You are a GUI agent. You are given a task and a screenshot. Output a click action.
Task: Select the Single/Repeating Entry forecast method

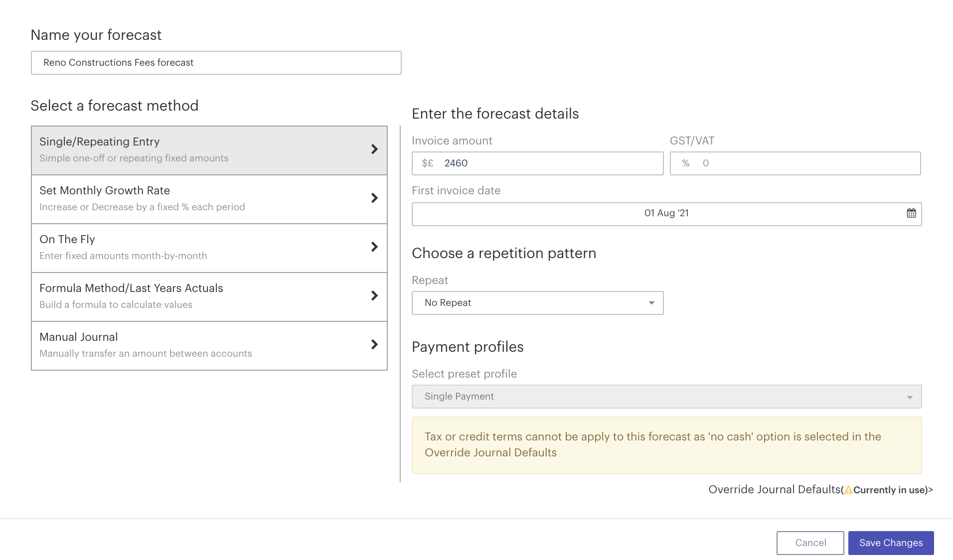[x=209, y=150]
